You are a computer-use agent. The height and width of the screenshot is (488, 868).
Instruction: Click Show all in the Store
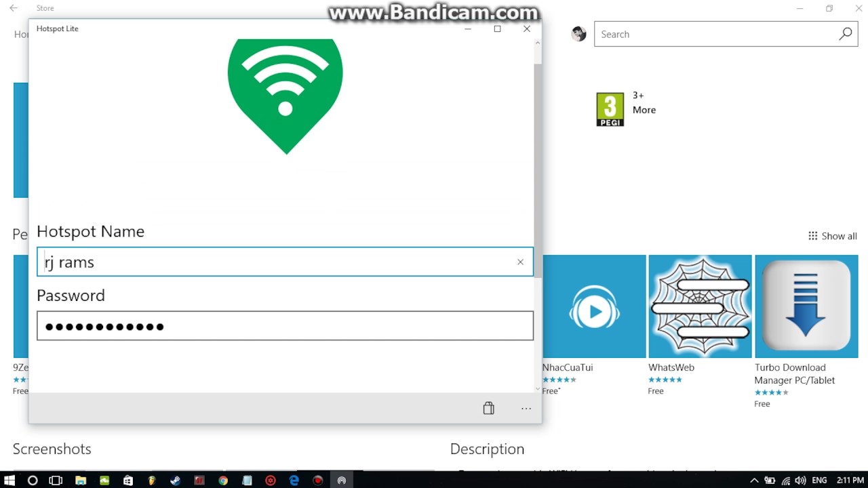(x=833, y=236)
